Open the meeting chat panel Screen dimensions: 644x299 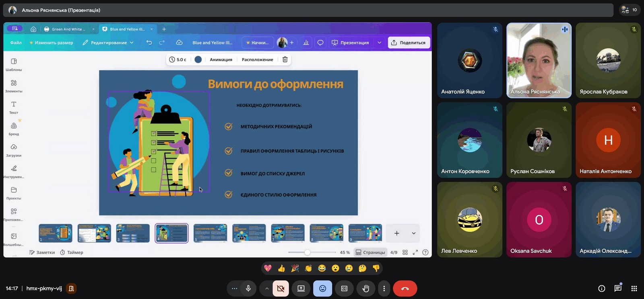tap(618, 289)
